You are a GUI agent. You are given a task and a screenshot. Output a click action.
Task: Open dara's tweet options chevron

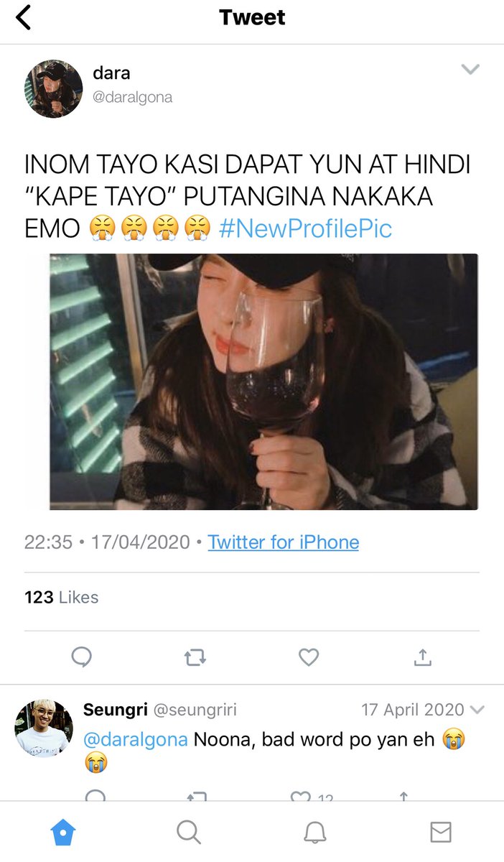[x=470, y=69]
